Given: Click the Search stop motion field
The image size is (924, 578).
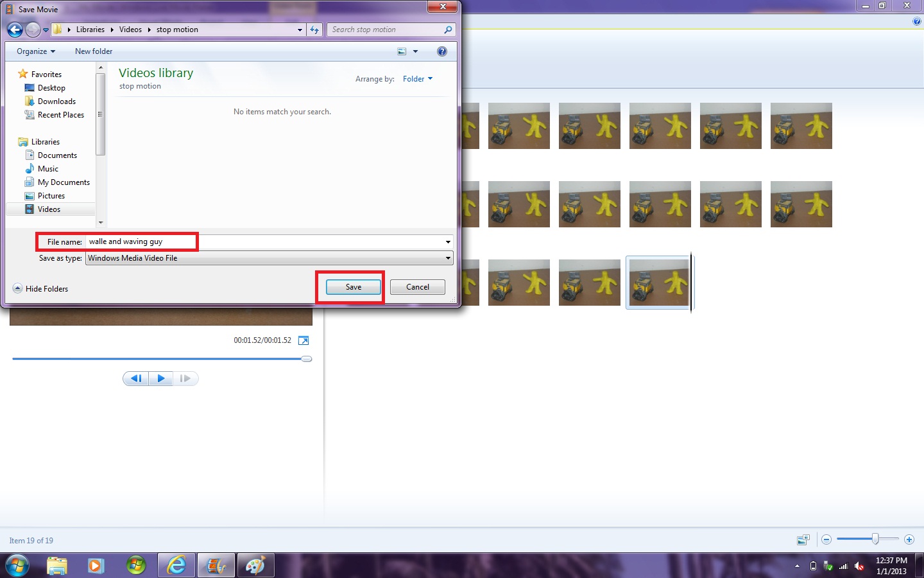Looking at the screenshot, I should (x=385, y=30).
